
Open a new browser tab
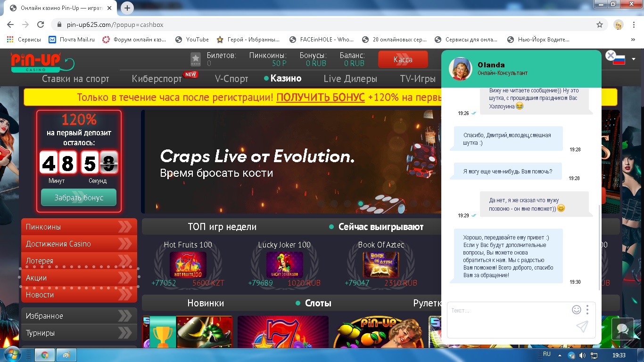pyautogui.click(x=127, y=8)
